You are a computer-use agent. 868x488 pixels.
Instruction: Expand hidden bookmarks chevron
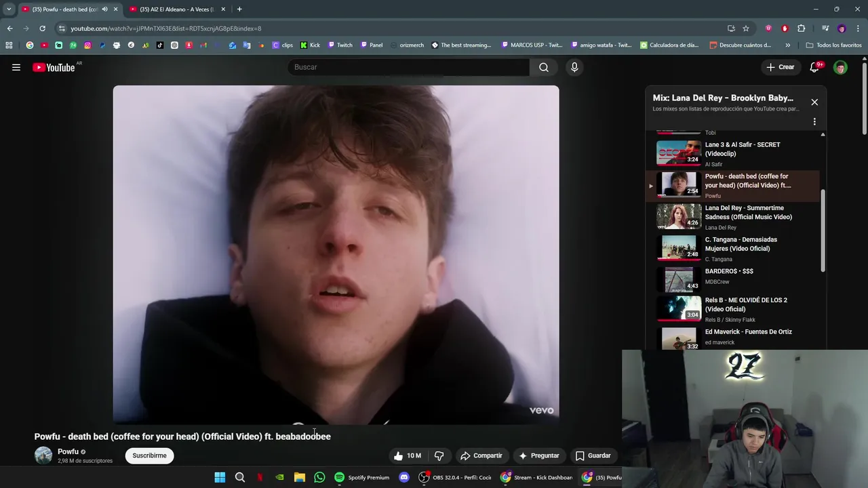coord(787,45)
